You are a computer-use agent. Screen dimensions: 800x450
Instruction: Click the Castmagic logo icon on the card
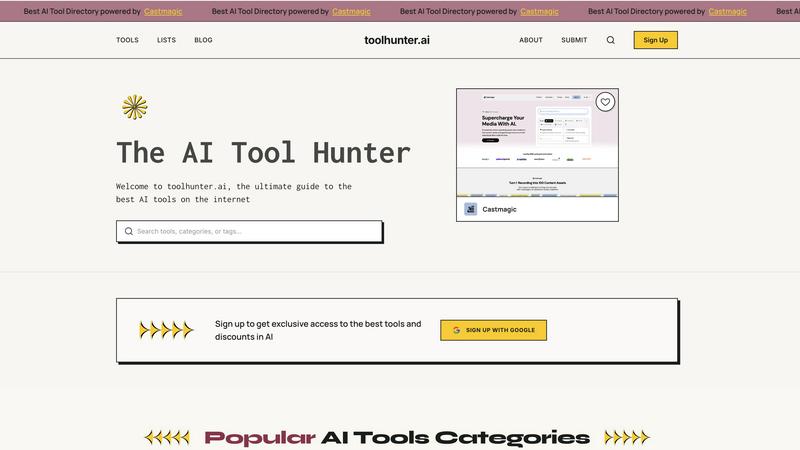pos(470,209)
